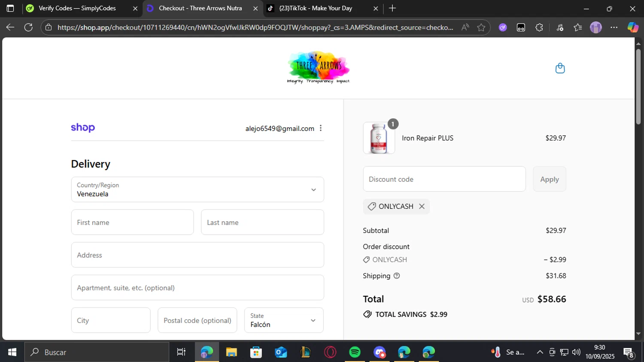Close the TikTok tab

pyautogui.click(x=376, y=8)
